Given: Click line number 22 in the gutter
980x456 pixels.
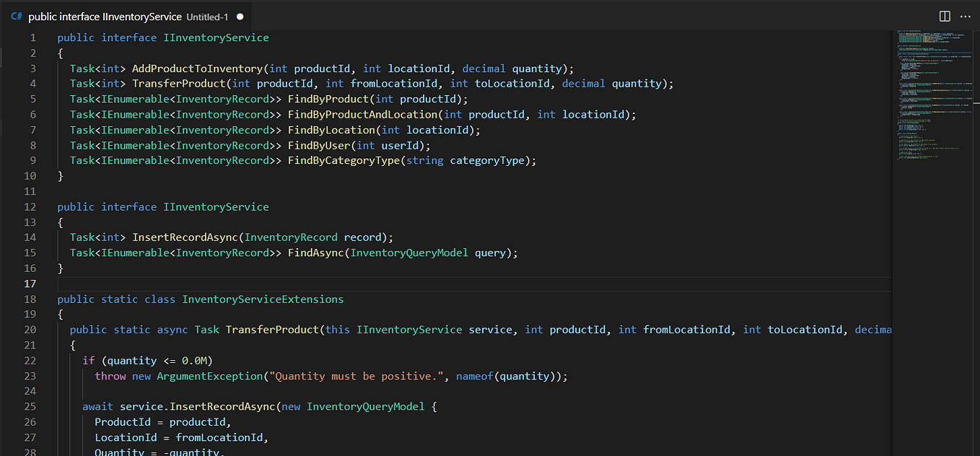Looking at the screenshot, I should pyautogui.click(x=30, y=360).
